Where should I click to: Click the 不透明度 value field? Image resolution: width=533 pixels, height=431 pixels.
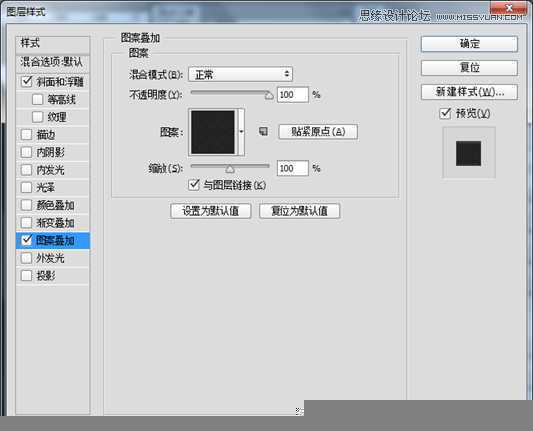click(x=293, y=94)
